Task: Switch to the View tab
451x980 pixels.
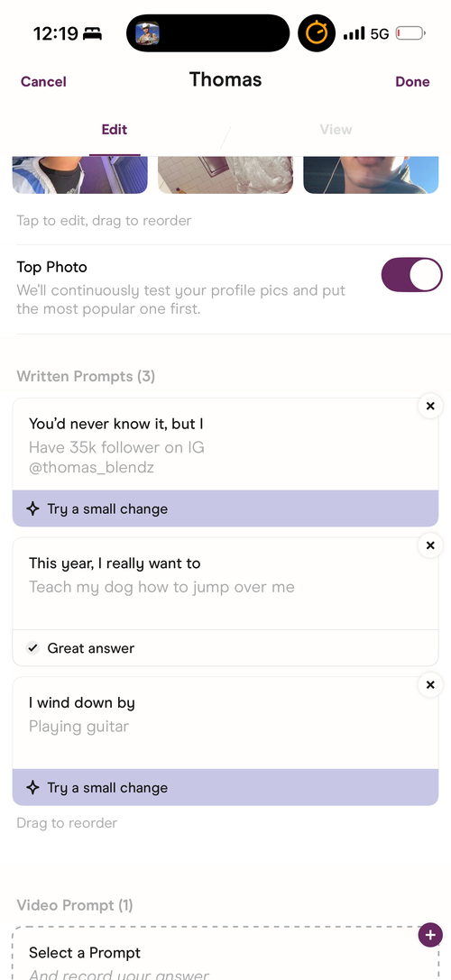Action: click(x=336, y=130)
